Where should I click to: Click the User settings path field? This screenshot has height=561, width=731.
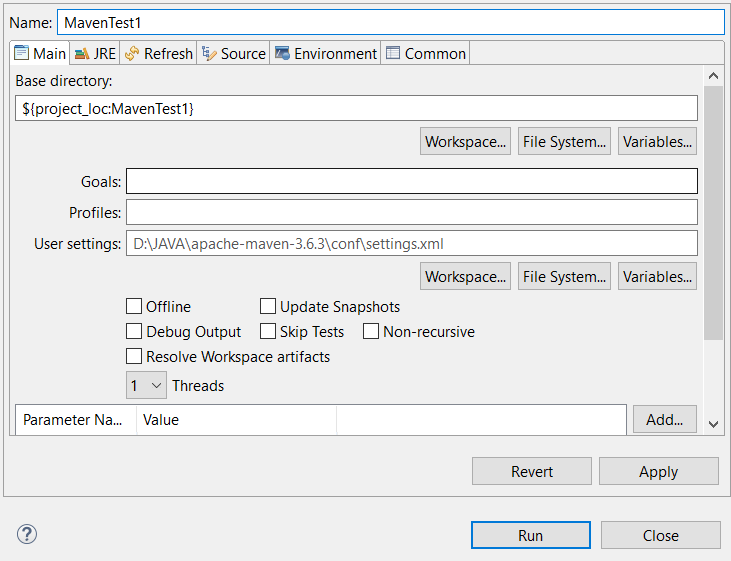(412, 243)
